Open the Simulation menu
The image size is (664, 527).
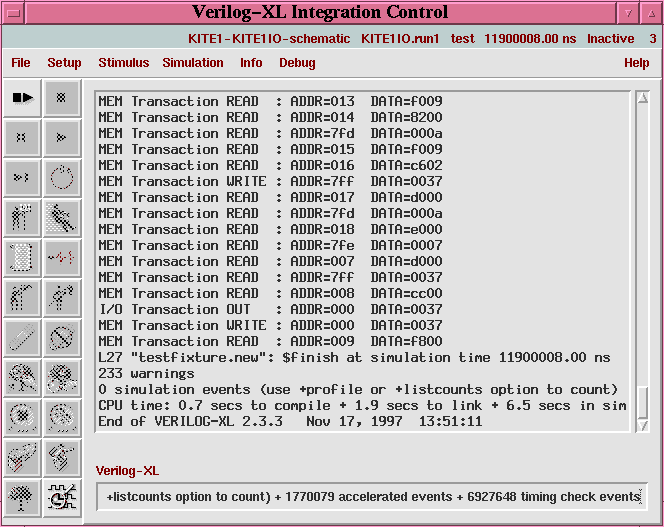pos(193,63)
